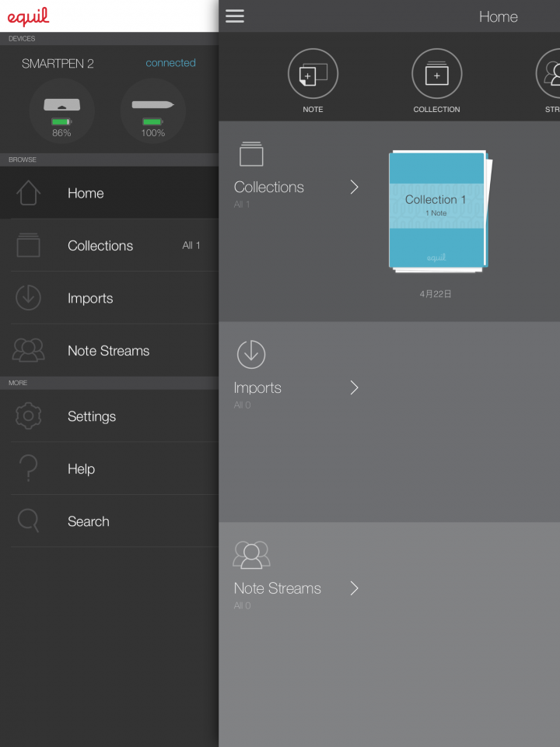Click the Imports heading in main panel
The image size is (560, 747).
click(257, 388)
